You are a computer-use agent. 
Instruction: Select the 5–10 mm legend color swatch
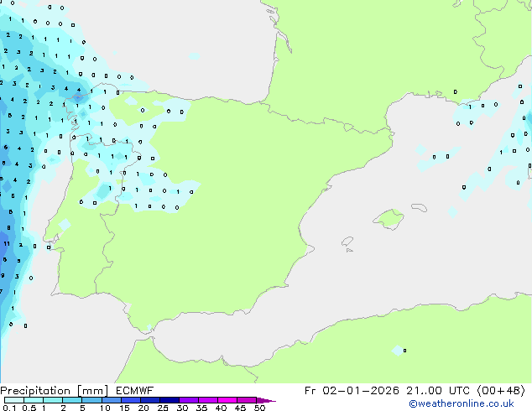point(91,400)
